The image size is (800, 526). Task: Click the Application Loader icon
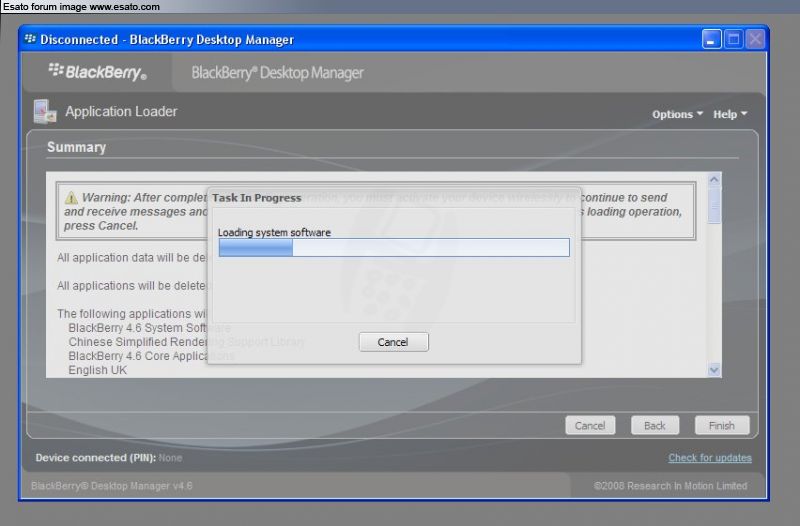pyautogui.click(x=45, y=112)
